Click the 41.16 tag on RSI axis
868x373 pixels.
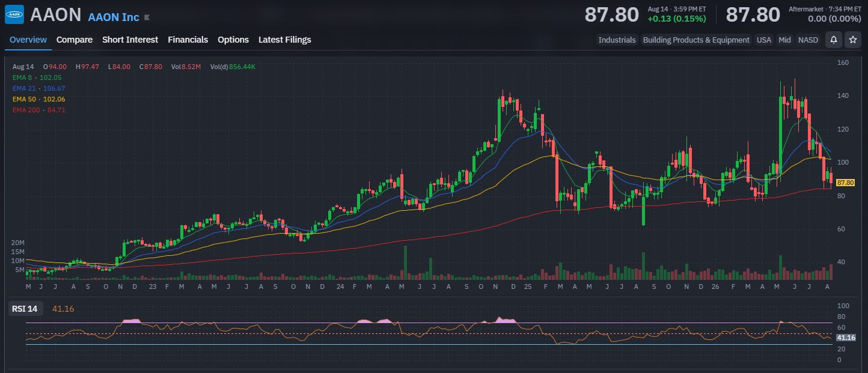(845, 338)
